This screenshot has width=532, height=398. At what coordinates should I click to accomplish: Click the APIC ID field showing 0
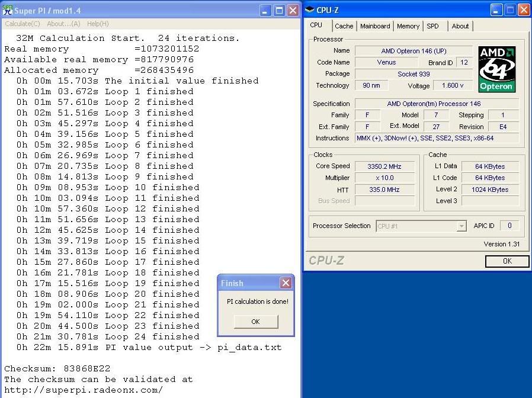pos(509,226)
